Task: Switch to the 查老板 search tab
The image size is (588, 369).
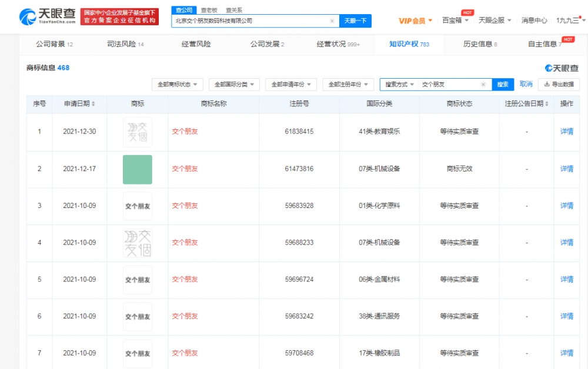Action: (x=209, y=10)
